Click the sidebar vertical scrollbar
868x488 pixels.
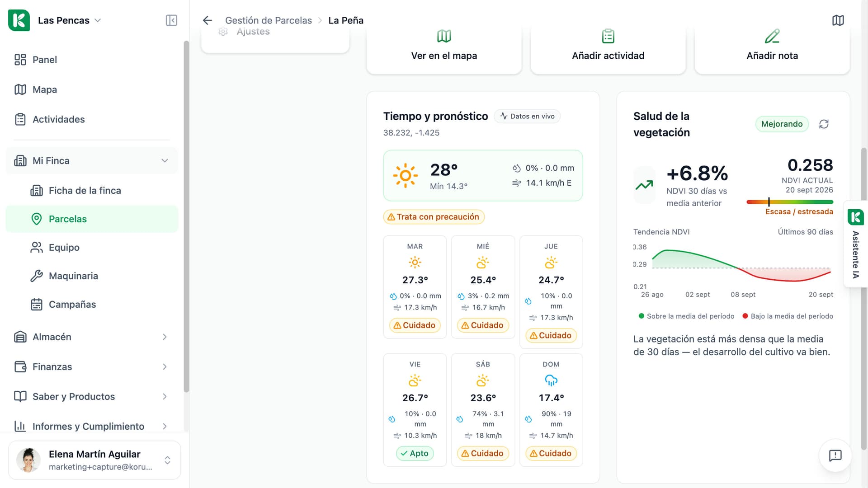tap(186, 217)
